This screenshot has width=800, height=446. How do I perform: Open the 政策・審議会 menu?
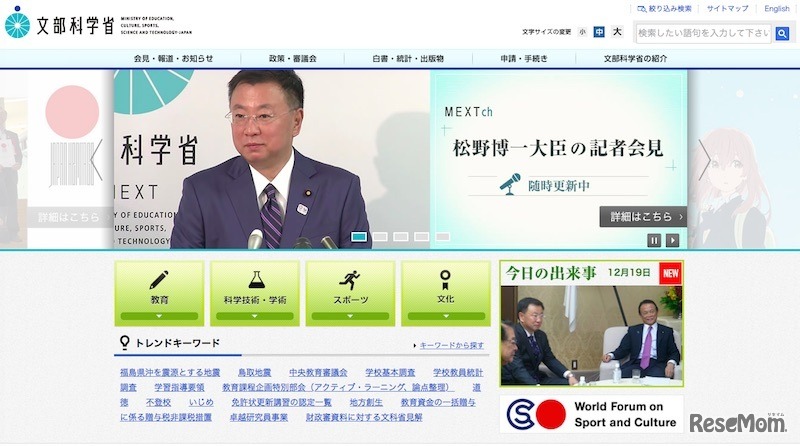(293, 59)
